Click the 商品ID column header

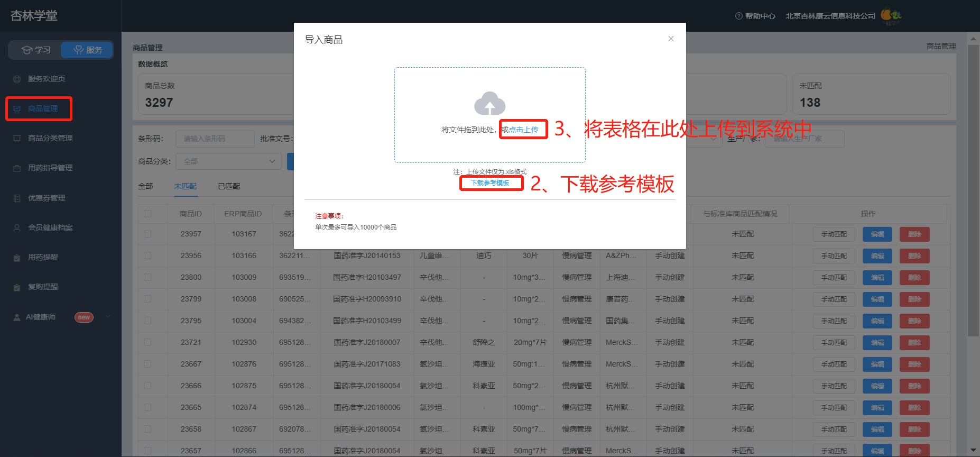click(x=191, y=214)
